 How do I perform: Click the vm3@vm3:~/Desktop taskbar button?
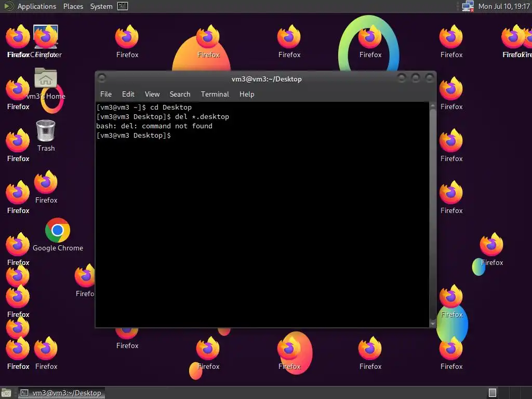(x=61, y=393)
